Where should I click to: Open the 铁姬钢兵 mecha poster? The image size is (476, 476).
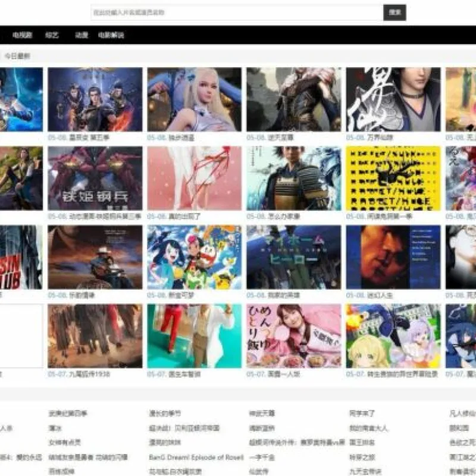click(95, 178)
